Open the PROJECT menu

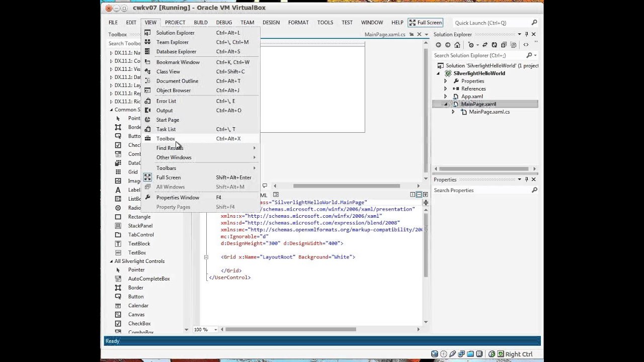(175, 23)
